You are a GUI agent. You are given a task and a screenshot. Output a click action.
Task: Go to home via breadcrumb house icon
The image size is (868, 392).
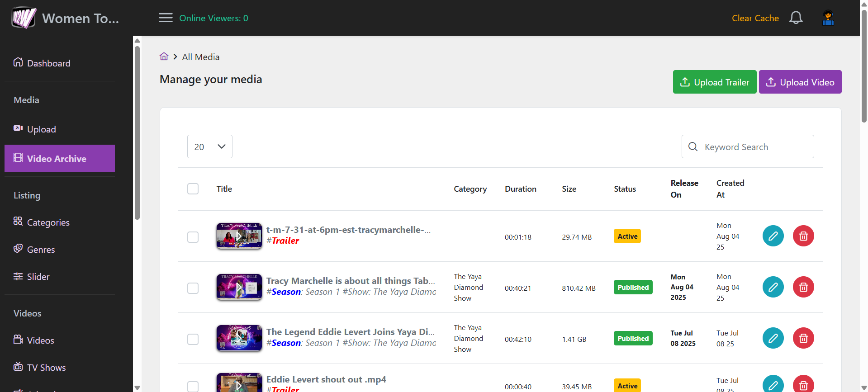(x=164, y=57)
